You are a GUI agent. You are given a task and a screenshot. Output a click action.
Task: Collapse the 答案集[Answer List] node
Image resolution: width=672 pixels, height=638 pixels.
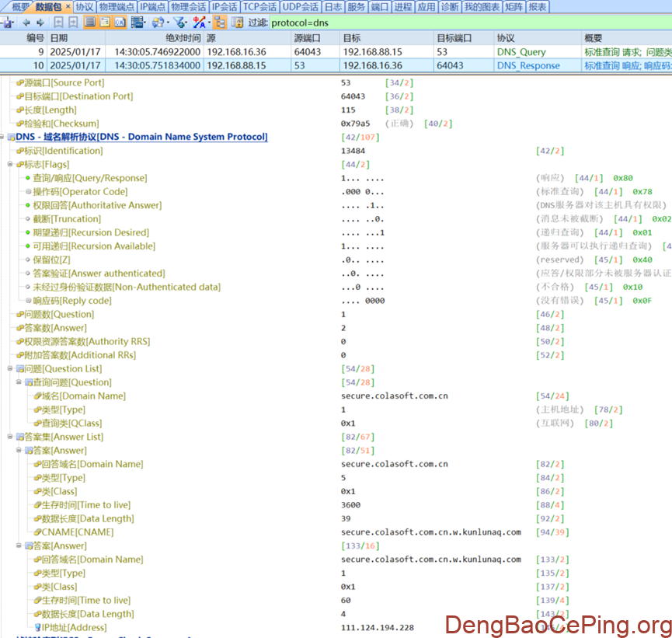[x=10, y=437]
